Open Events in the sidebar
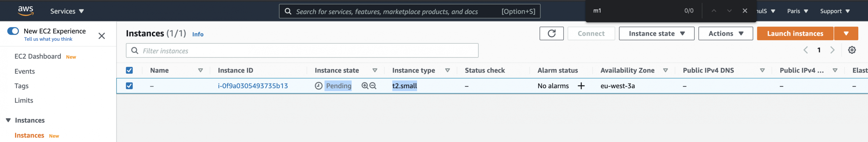The width and height of the screenshot is (868, 142). pyautogui.click(x=25, y=71)
